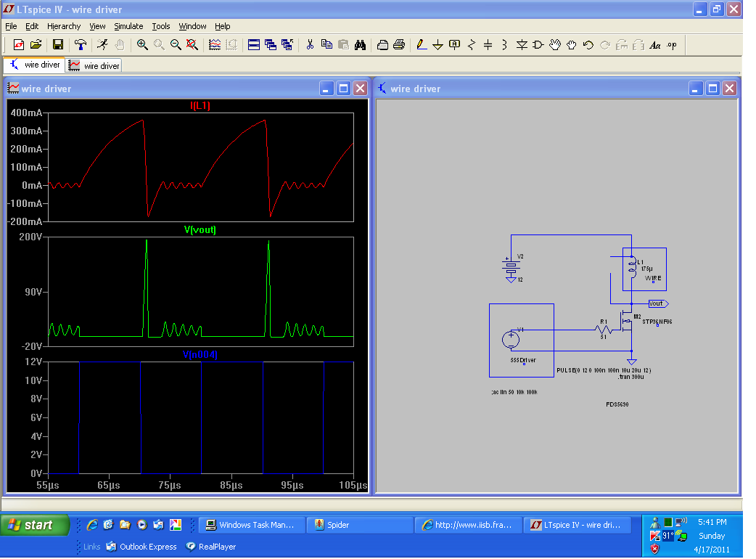Select the Inductor placement tool
The image size is (756, 559).
click(504, 45)
